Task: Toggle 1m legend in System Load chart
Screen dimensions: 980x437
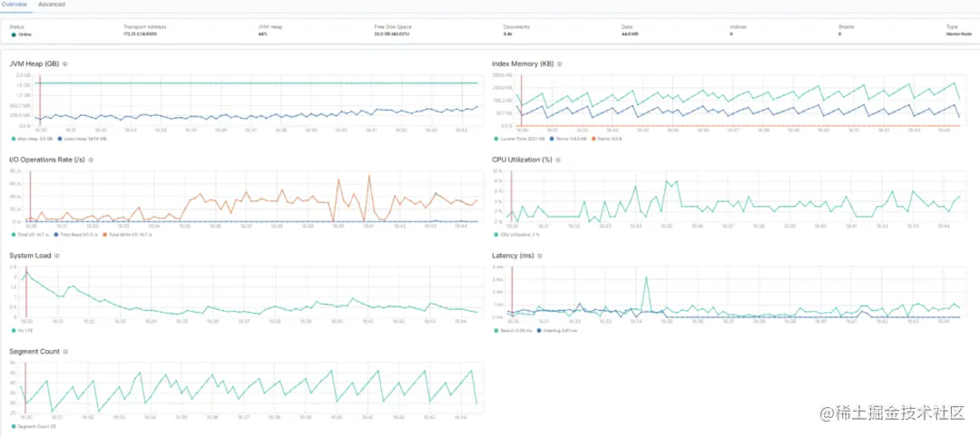Action: (x=20, y=330)
